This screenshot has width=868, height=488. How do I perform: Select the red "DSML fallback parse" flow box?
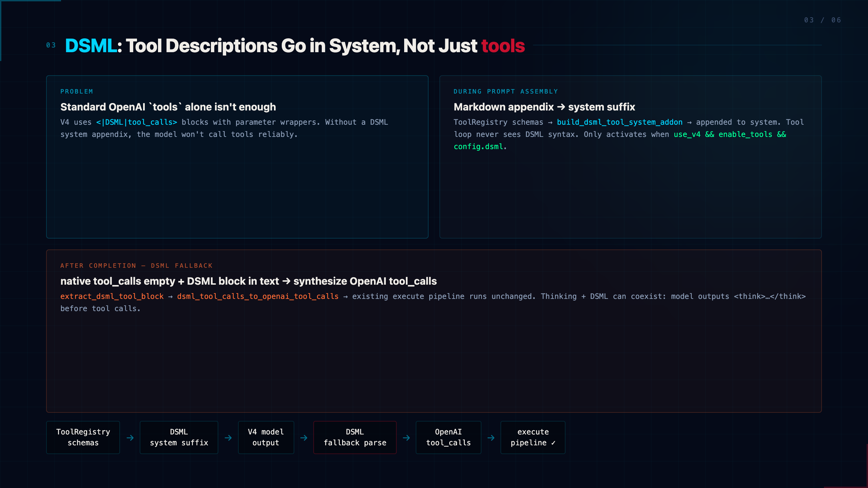click(355, 437)
